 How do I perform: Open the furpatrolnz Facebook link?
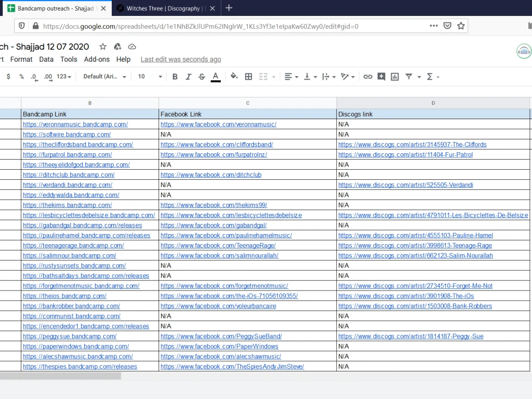214,155
